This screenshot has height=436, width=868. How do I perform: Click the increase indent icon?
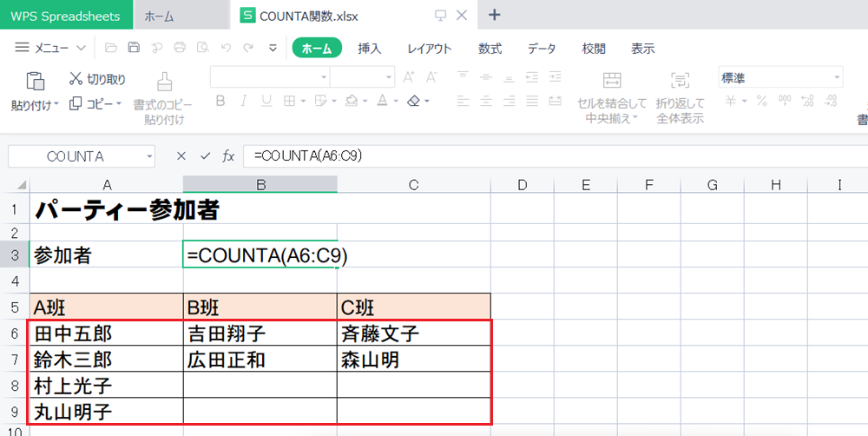556,77
